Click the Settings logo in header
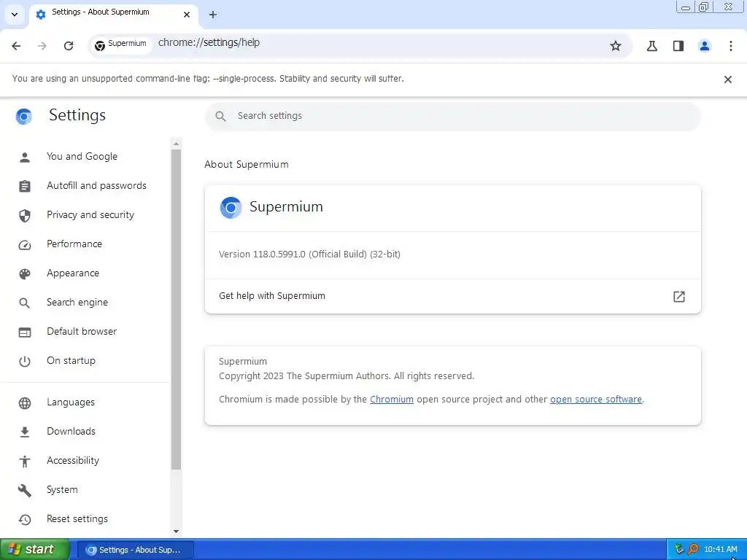 pos(24,116)
